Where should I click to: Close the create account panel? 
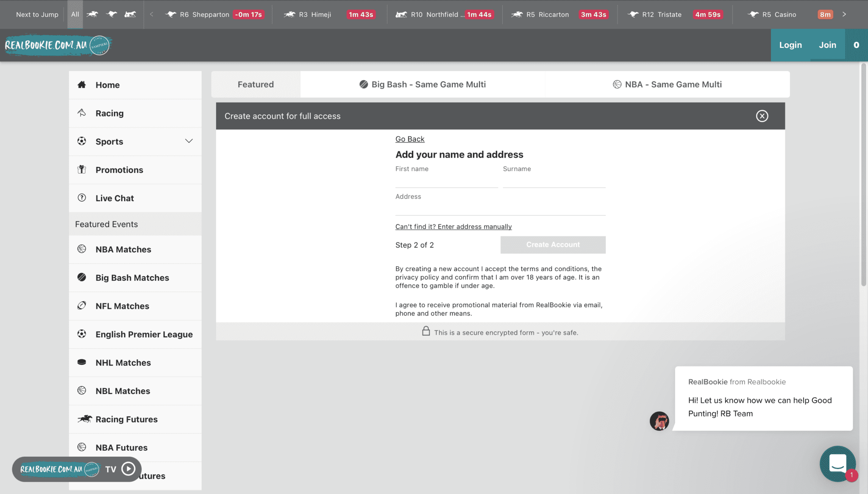pyautogui.click(x=762, y=116)
